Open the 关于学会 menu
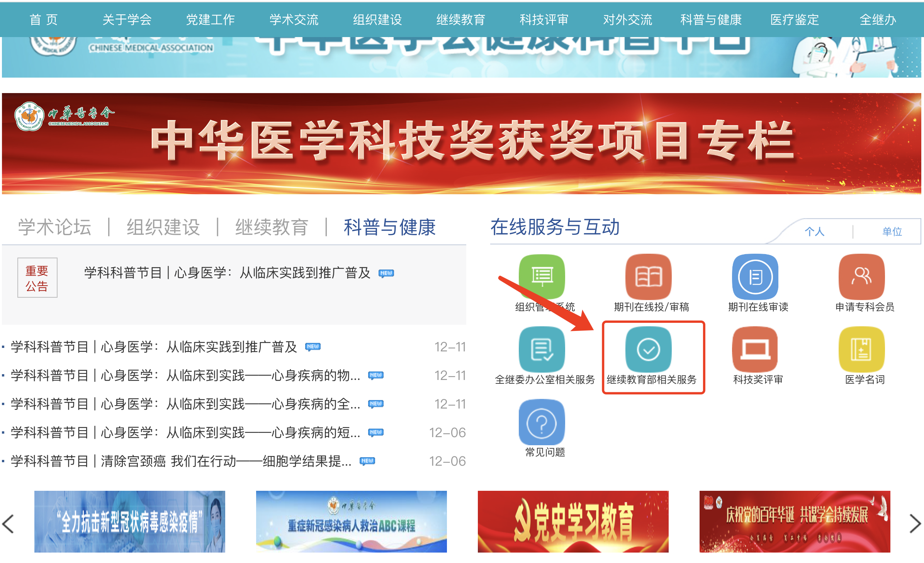 coord(127,19)
